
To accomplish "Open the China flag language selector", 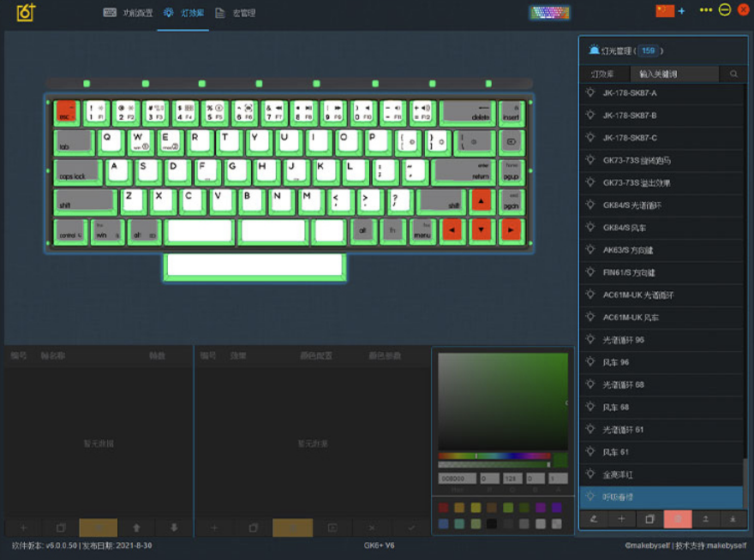I will 665,11.
